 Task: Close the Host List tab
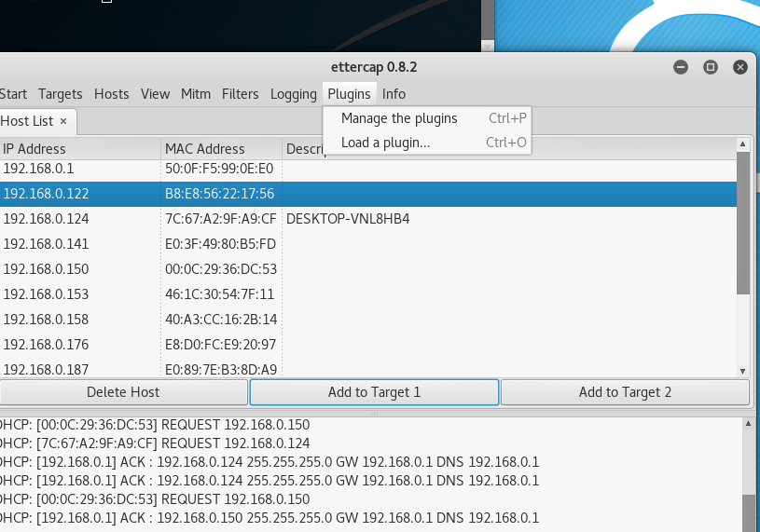[x=63, y=121]
